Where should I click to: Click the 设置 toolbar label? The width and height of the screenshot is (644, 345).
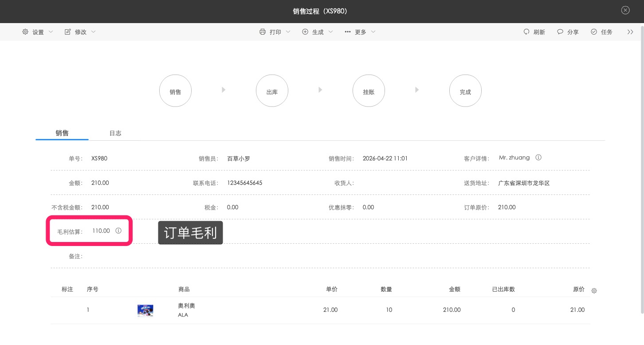(38, 32)
